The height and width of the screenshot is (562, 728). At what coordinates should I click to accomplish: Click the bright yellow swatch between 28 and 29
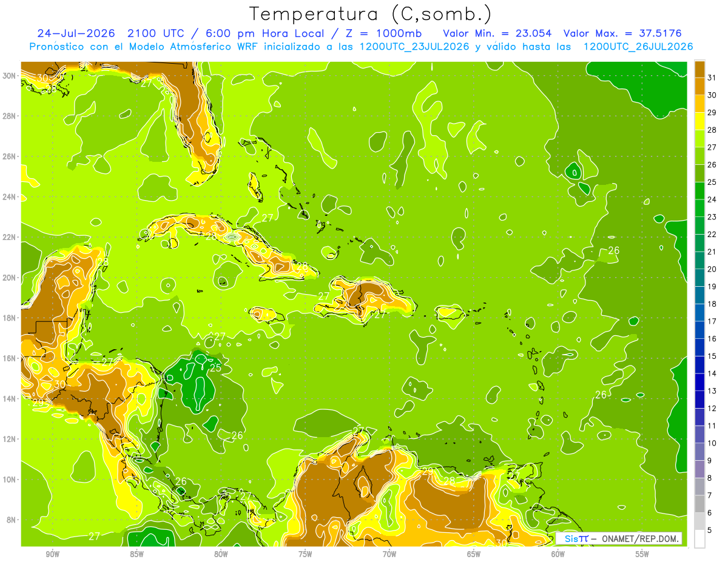pyautogui.click(x=699, y=121)
